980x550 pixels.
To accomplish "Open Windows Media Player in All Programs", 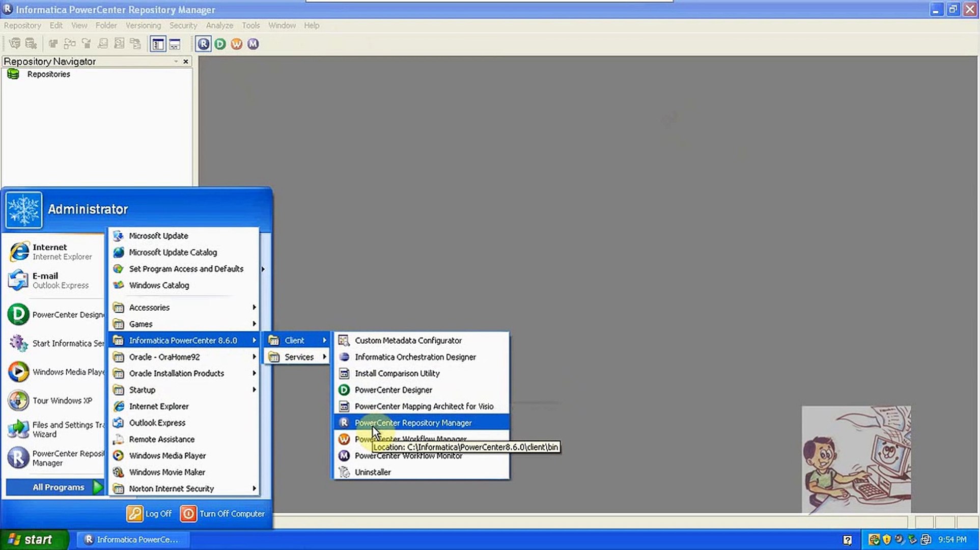I will pos(184,456).
